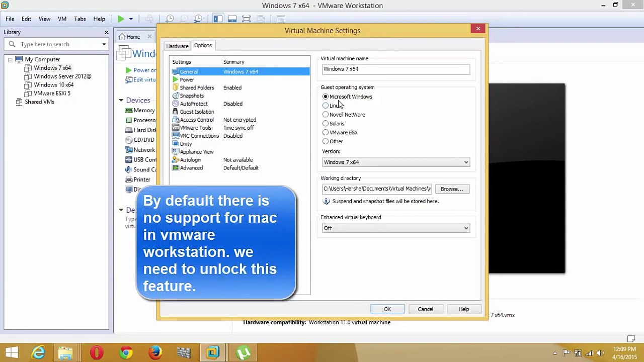This screenshot has width=644, height=362.
Task: Click Browse for working directory
Action: (x=452, y=189)
